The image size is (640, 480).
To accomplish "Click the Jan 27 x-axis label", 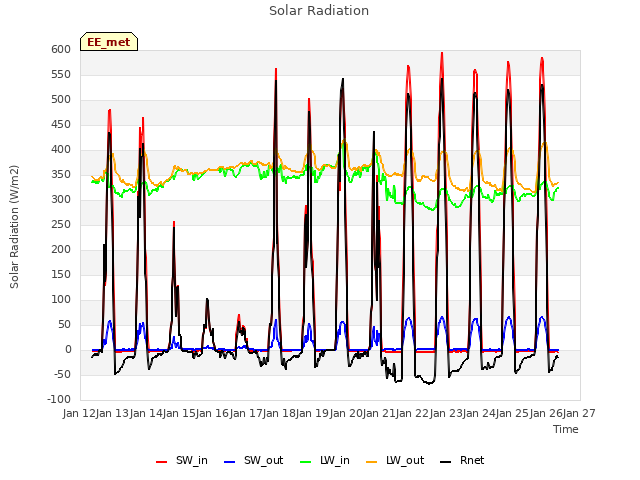I will point(580,413).
